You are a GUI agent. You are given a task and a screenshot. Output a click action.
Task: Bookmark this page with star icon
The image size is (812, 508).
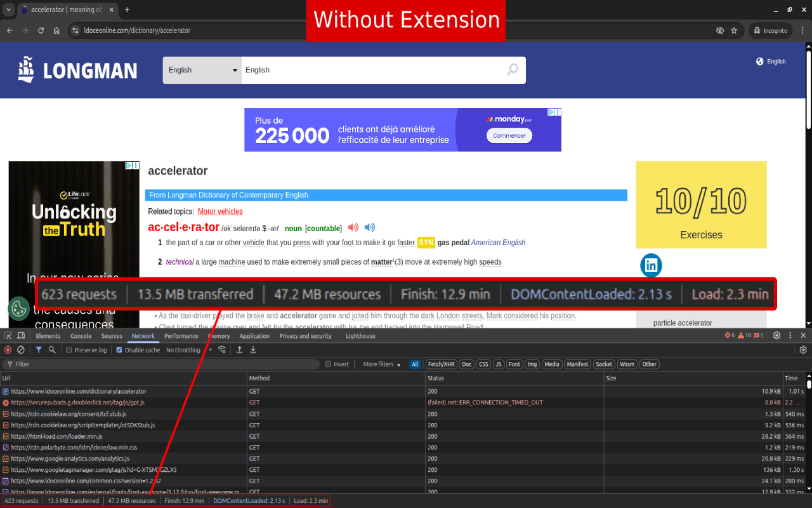[x=734, y=30]
